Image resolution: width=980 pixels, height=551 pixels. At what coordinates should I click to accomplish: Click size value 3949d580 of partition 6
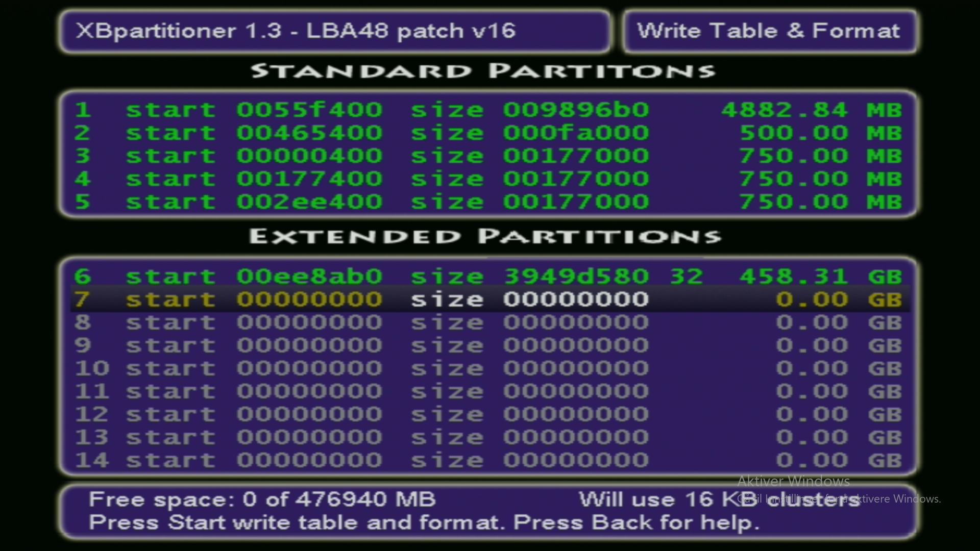click(x=576, y=277)
